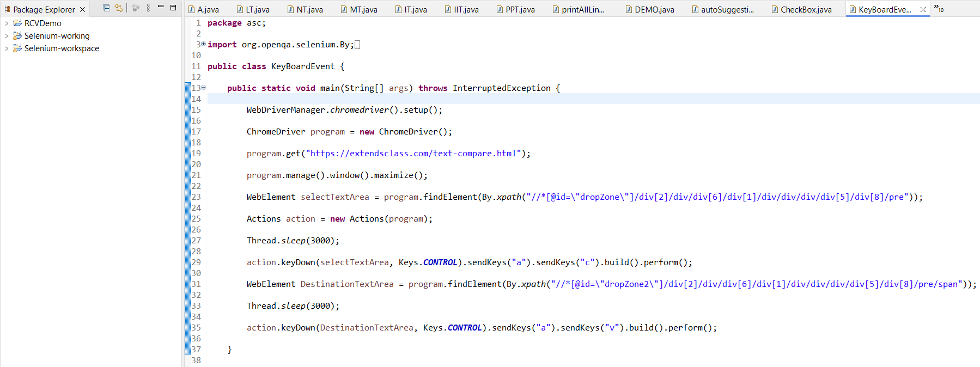Open Package Explorer View Menu (three dots)
The image size is (980, 367).
point(148,8)
